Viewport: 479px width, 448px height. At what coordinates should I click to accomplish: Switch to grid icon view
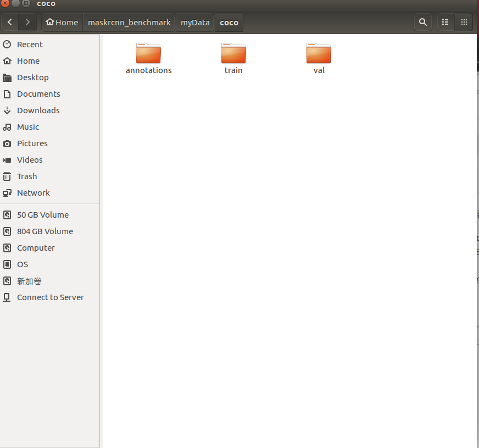[x=464, y=22]
